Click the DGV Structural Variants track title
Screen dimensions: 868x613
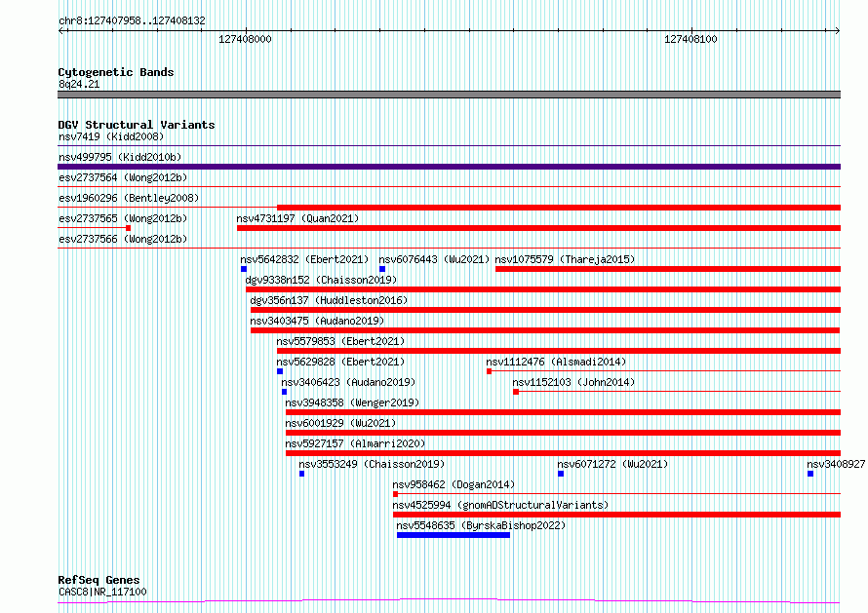(x=137, y=125)
